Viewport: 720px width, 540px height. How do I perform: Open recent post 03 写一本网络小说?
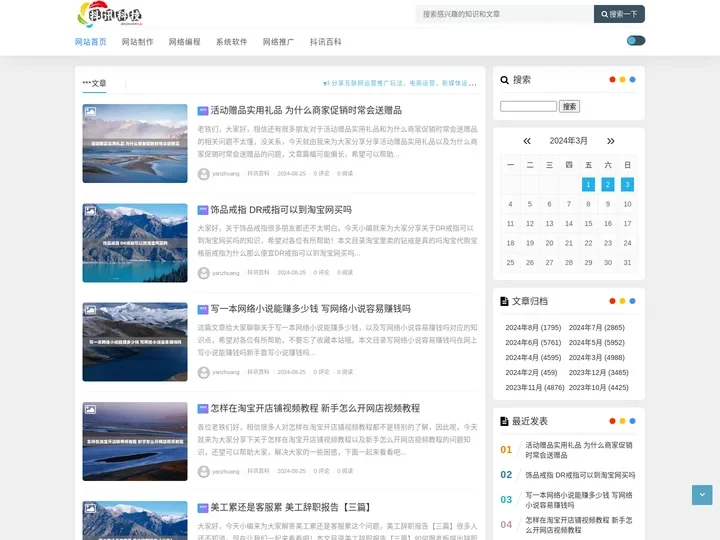[x=579, y=500]
